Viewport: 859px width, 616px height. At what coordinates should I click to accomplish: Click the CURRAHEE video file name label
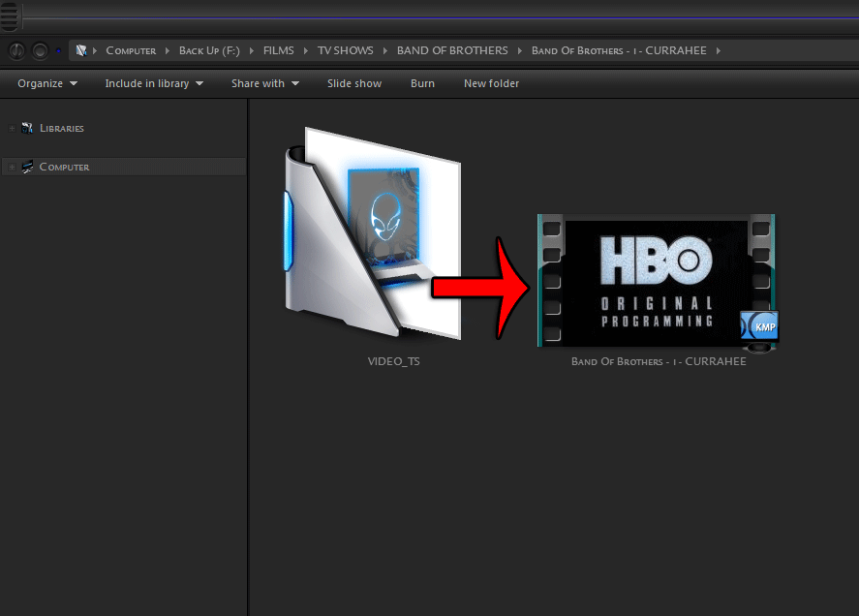[659, 361]
